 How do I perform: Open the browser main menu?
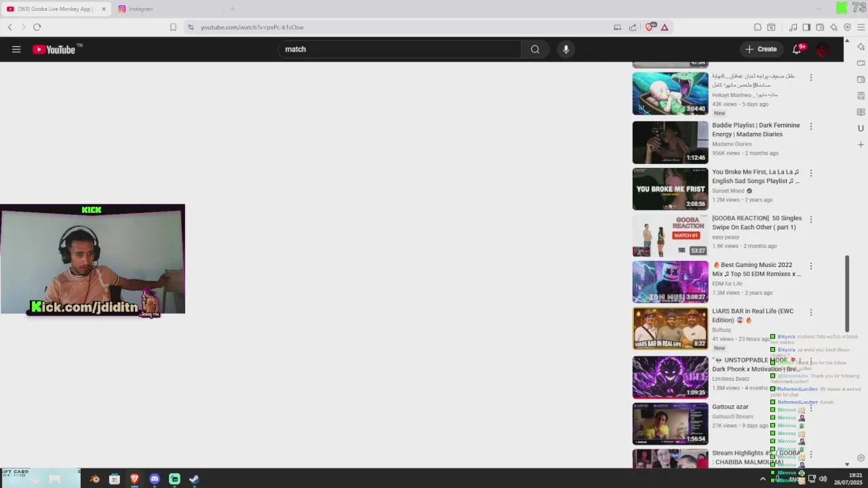click(861, 27)
